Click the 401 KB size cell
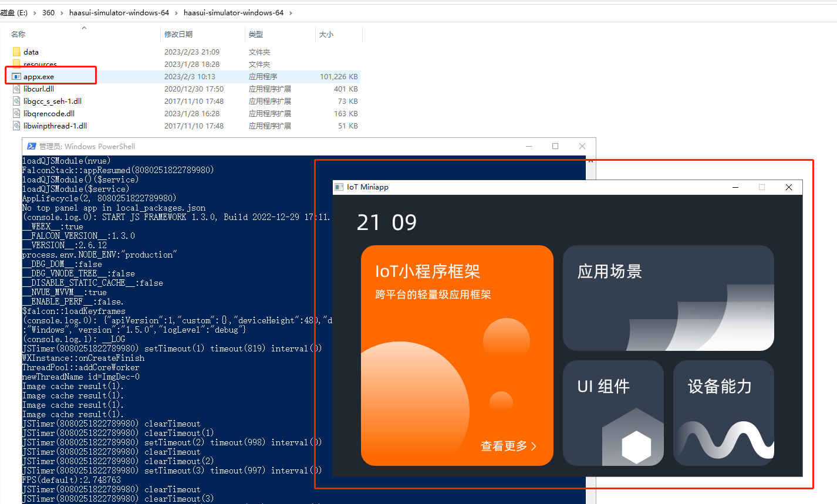This screenshot has height=504, width=837. point(346,89)
